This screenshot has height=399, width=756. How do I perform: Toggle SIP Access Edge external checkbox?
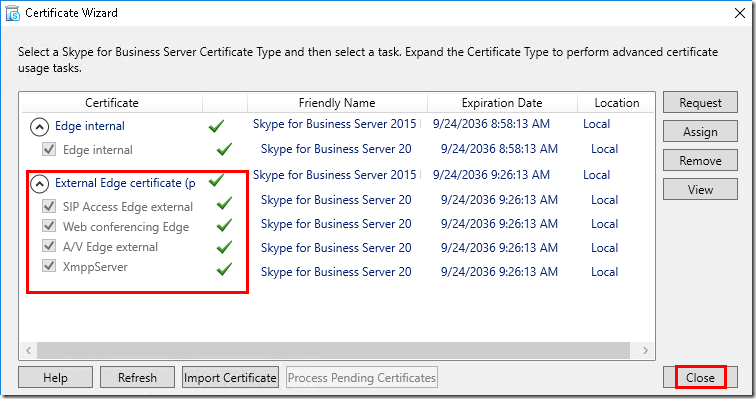[49, 206]
